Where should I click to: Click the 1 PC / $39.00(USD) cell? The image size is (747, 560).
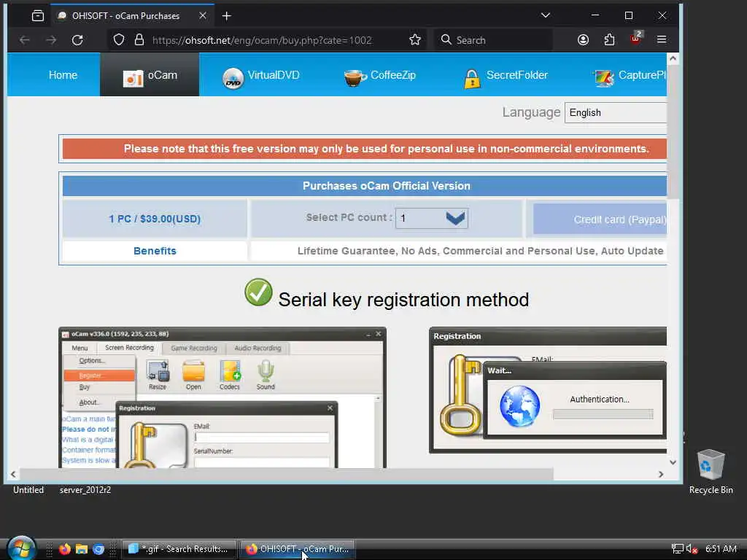click(155, 219)
